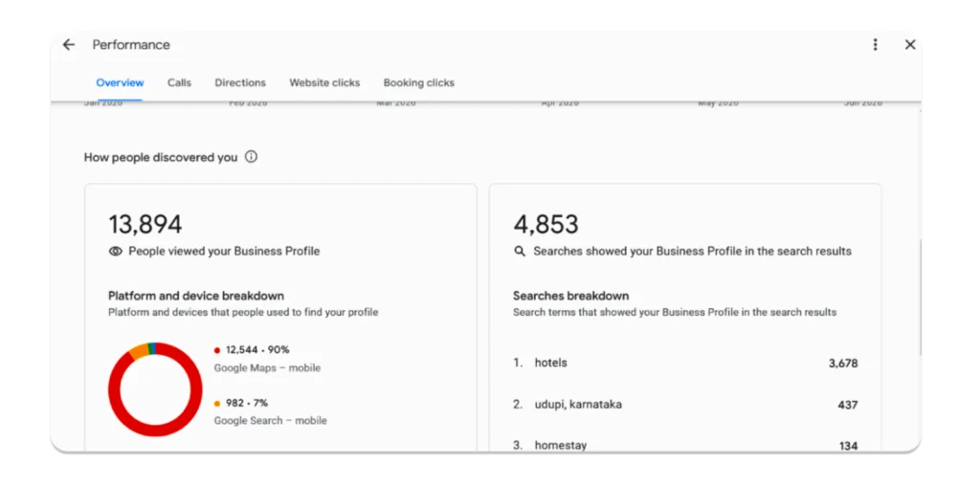Viewport: 980px width, 487px height.
Task: Click the 'homestay' search term
Action: [x=561, y=446]
